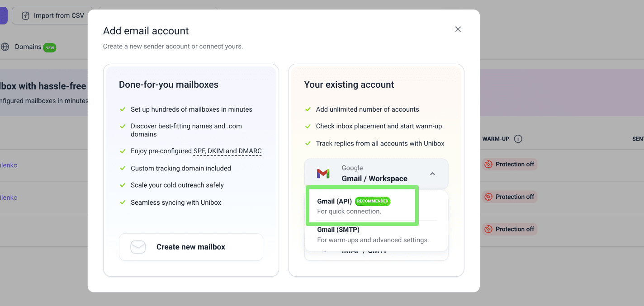Click the Warm-up info icon

(x=518, y=139)
